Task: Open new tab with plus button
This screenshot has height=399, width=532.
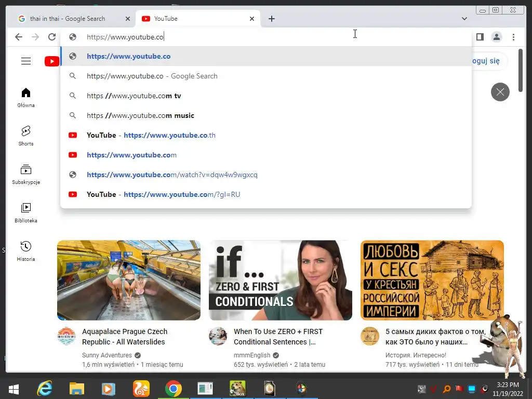Action: 271,19
